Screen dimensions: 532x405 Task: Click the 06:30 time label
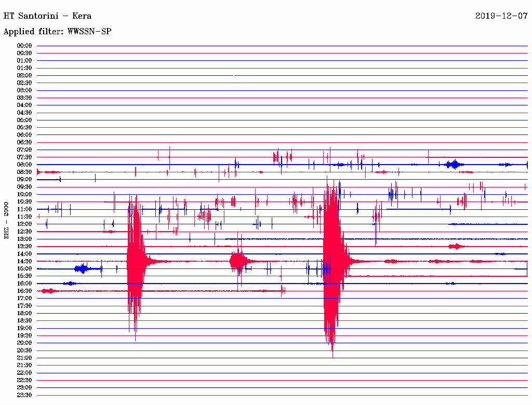(x=24, y=142)
